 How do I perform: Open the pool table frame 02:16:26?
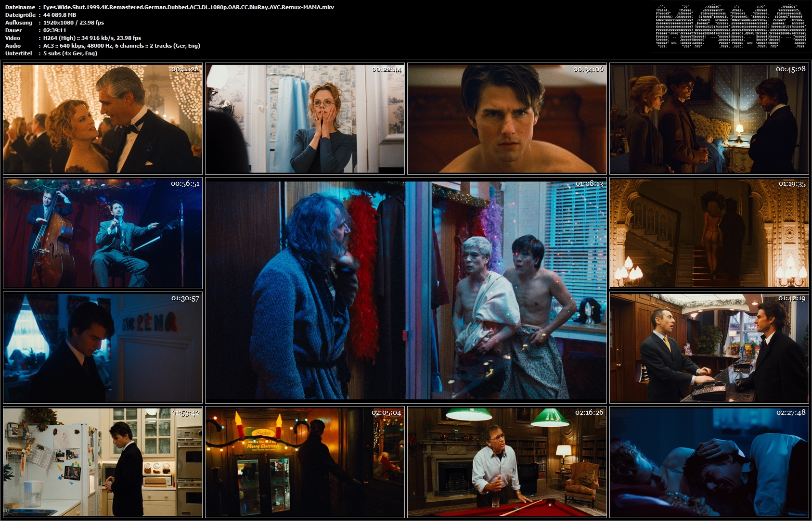click(x=507, y=462)
